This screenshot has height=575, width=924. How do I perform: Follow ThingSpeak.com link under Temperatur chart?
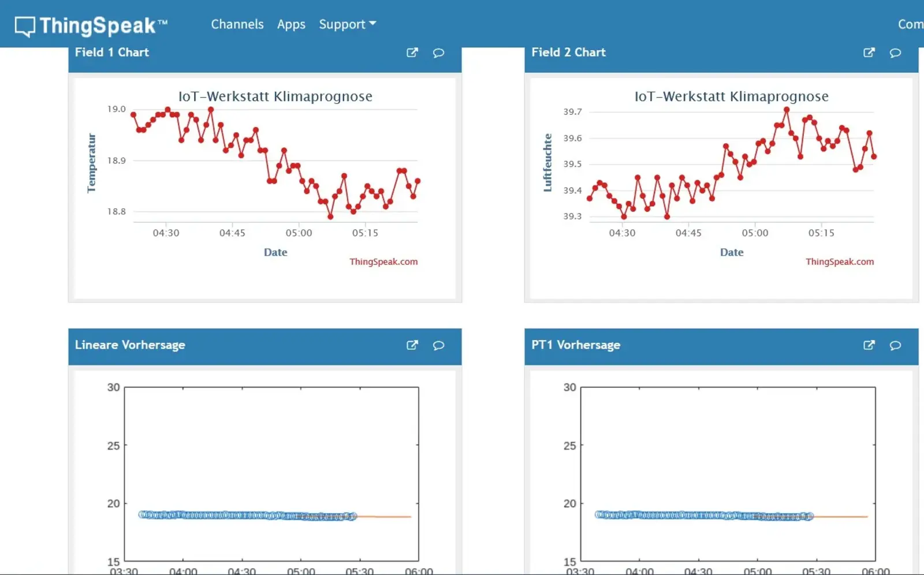pos(383,262)
